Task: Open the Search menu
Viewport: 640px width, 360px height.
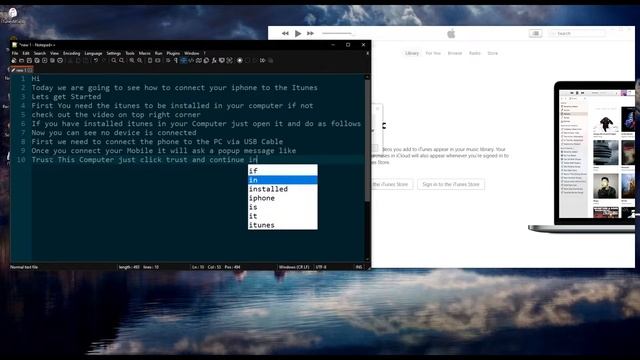Action: click(x=40, y=53)
